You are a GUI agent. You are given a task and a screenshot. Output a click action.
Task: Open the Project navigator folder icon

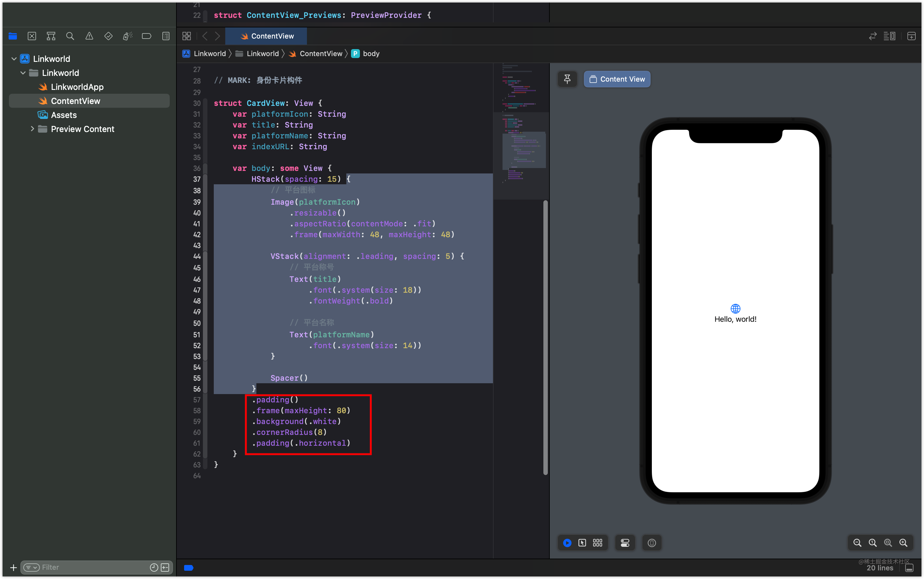pyautogui.click(x=13, y=36)
